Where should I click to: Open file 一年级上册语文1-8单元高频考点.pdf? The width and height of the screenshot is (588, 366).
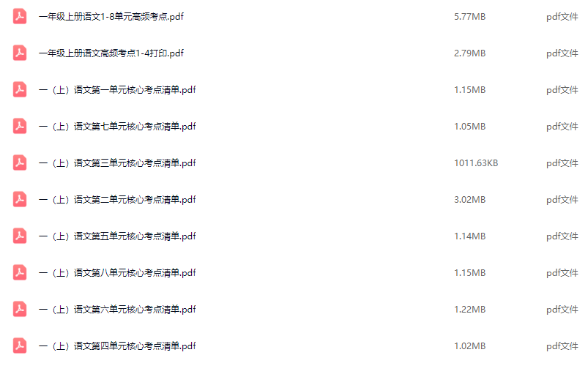click(x=111, y=17)
